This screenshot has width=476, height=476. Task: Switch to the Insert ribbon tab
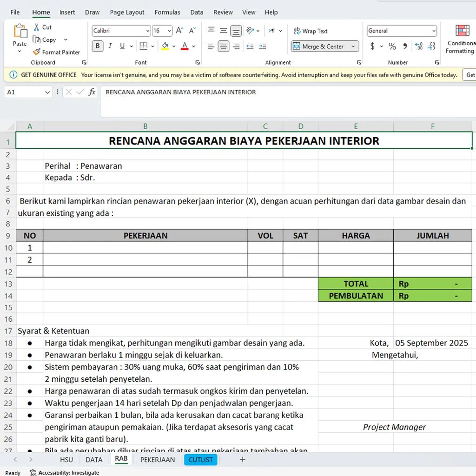coord(67,13)
